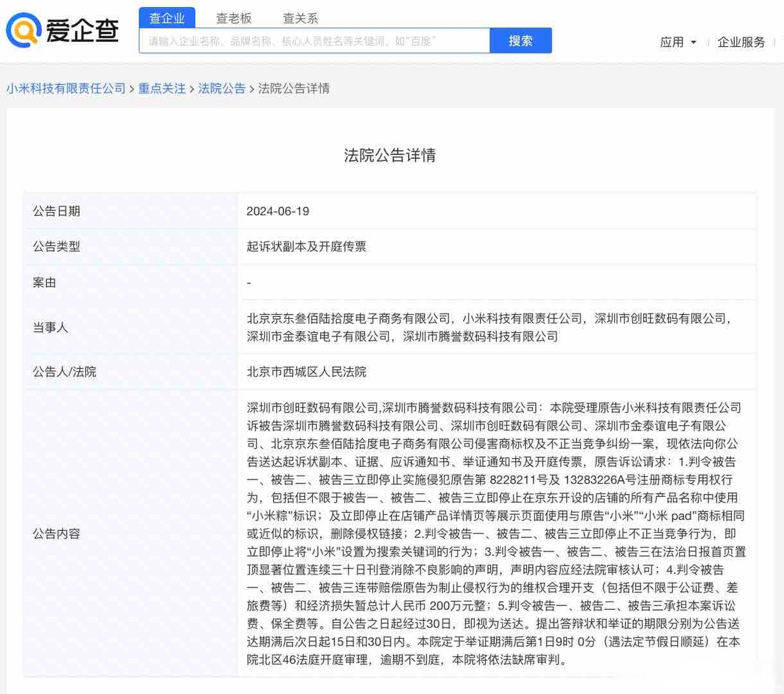Open the 重点关注 breadcrumb link
Viewport: 784px width, 694px height.
(162, 88)
